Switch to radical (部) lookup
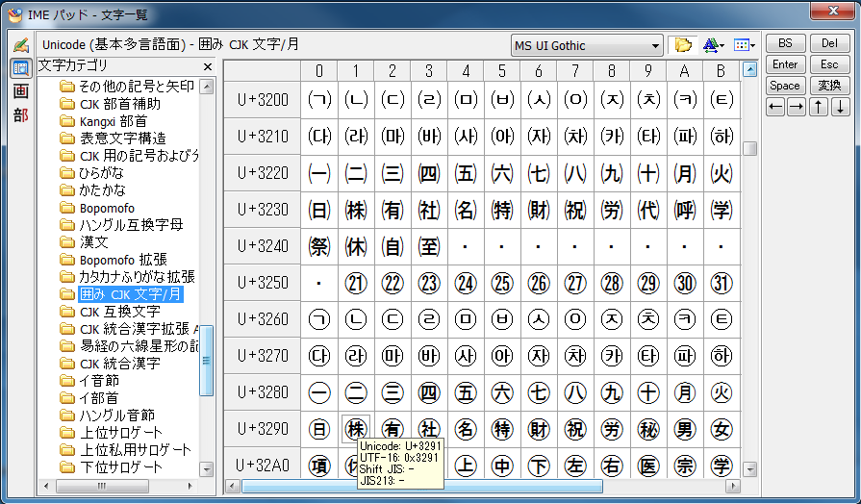Image resolution: width=861 pixels, height=504 pixels. point(20,114)
